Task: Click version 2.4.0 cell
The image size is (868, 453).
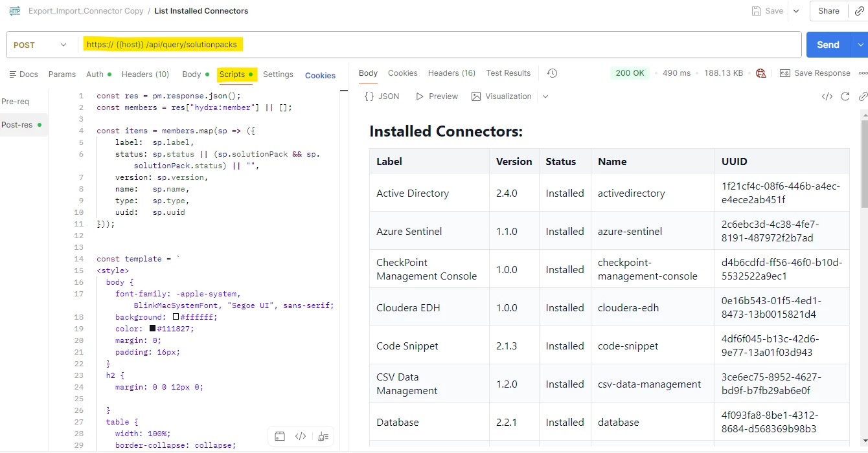Action: (514, 193)
